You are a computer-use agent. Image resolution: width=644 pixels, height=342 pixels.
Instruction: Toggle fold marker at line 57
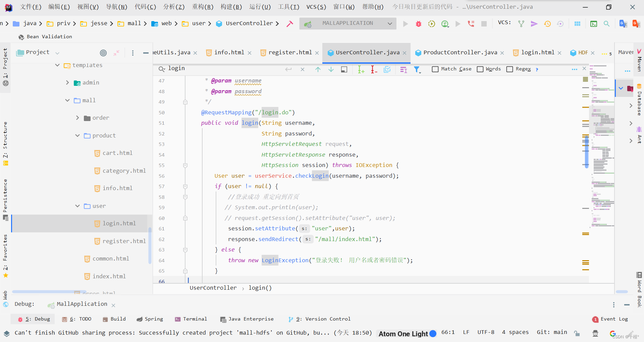[185, 186]
